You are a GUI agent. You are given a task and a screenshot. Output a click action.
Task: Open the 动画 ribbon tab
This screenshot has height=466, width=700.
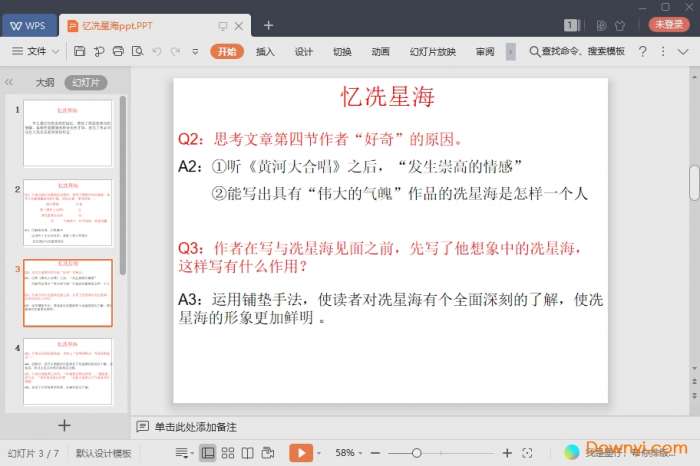(380, 52)
